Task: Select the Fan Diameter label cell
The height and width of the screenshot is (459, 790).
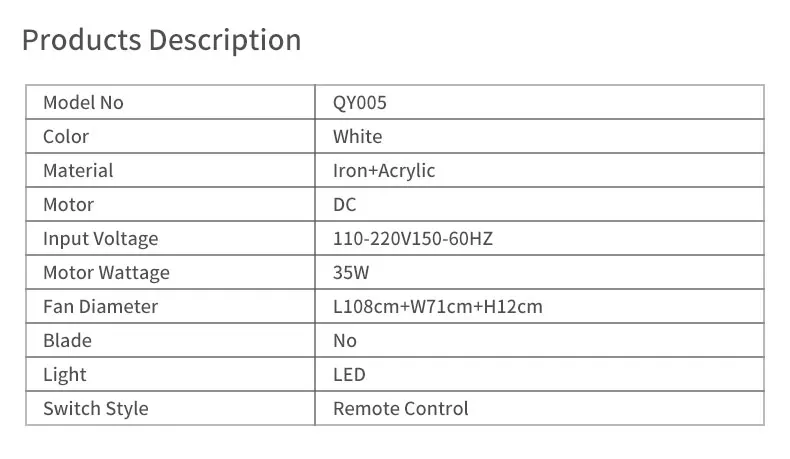Action: coord(100,306)
